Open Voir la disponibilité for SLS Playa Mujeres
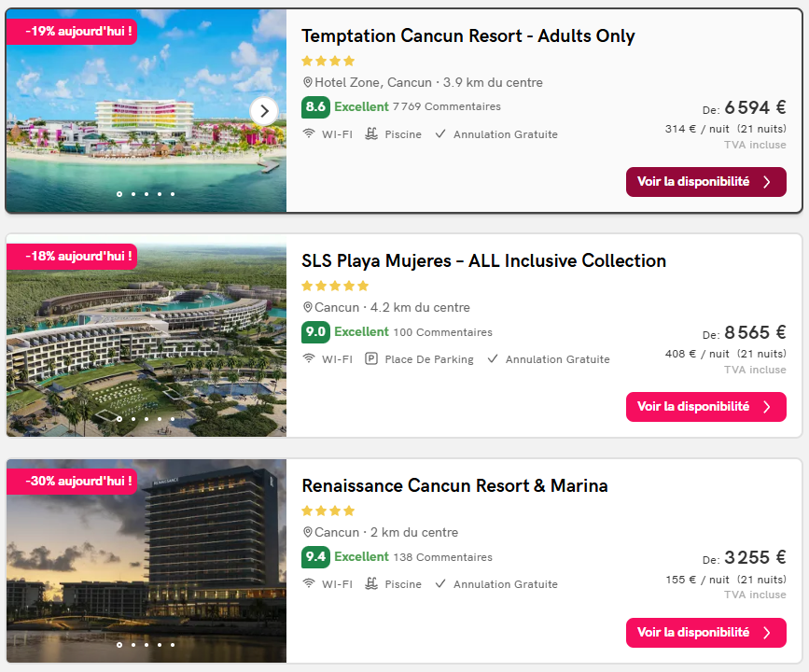Image resolution: width=809 pixels, height=672 pixels. click(705, 407)
